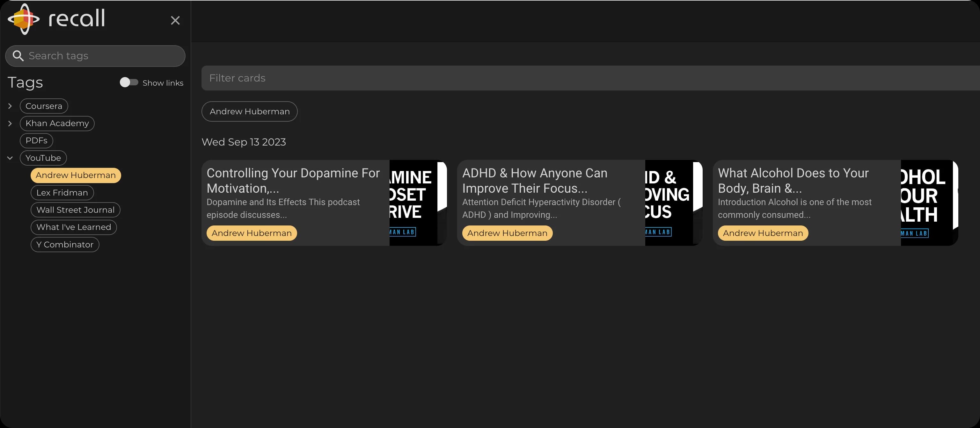Image resolution: width=980 pixels, height=428 pixels.
Task: Click the Filter cards input field
Action: 590,78
